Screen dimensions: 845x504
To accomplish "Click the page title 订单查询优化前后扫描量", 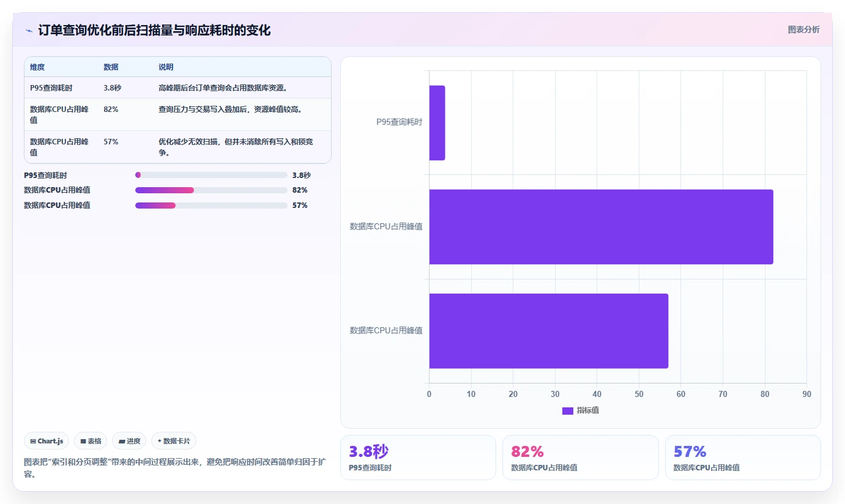I will coord(154,31).
